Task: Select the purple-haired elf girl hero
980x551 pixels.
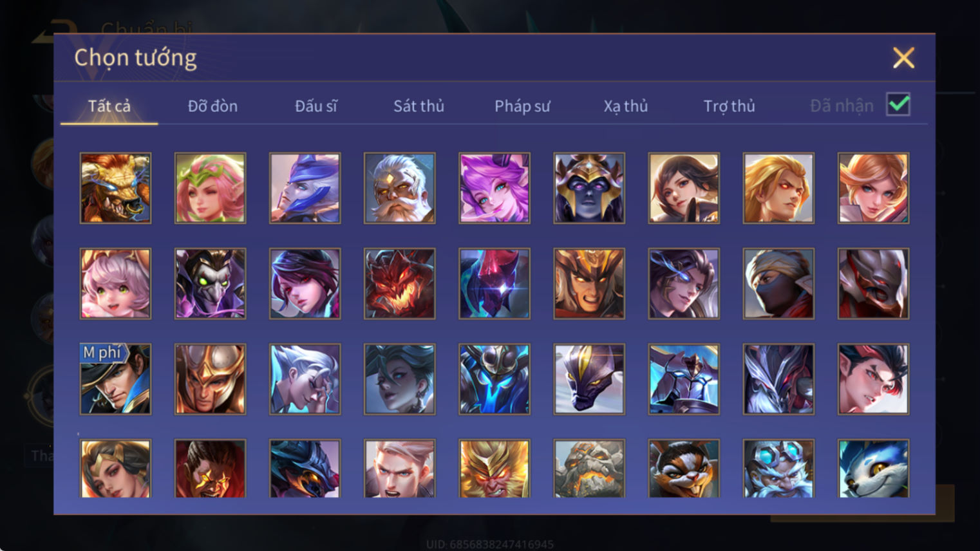Action: pyautogui.click(x=495, y=188)
